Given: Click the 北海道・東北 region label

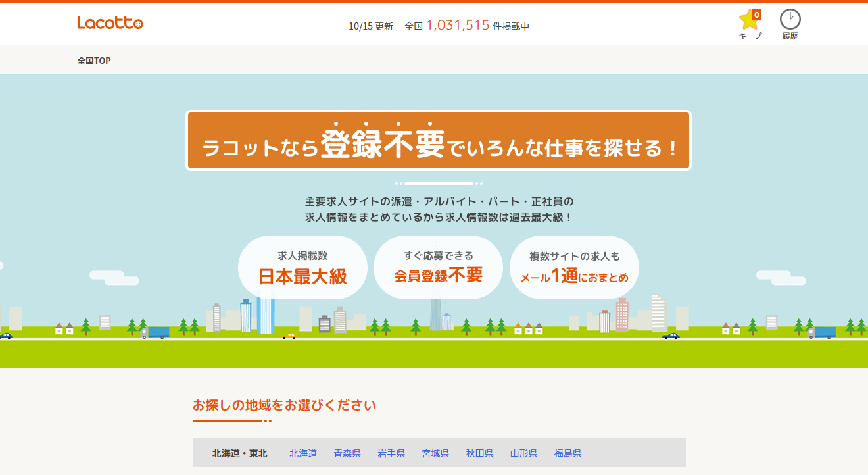Looking at the screenshot, I should coord(239,453).
